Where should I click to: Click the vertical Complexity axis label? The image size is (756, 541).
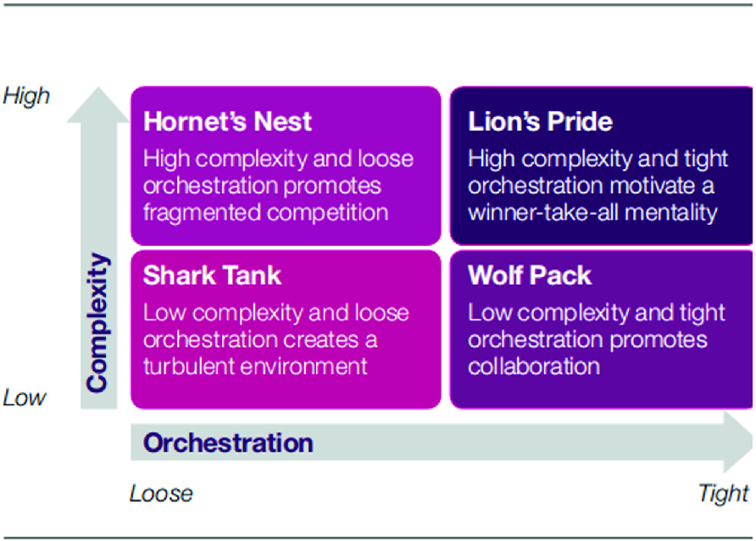pos(97,322)
